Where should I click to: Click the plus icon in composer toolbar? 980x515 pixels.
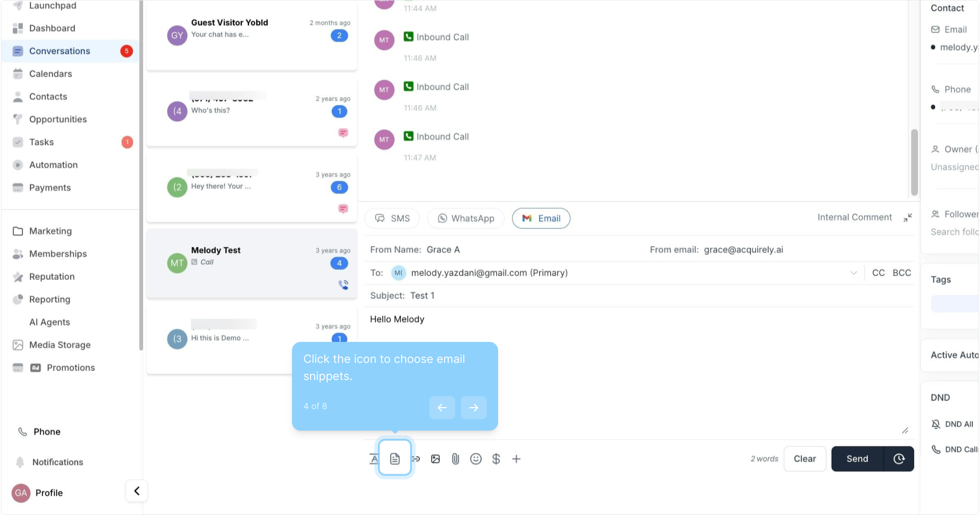pyautogui.click(x=516, y=459)
